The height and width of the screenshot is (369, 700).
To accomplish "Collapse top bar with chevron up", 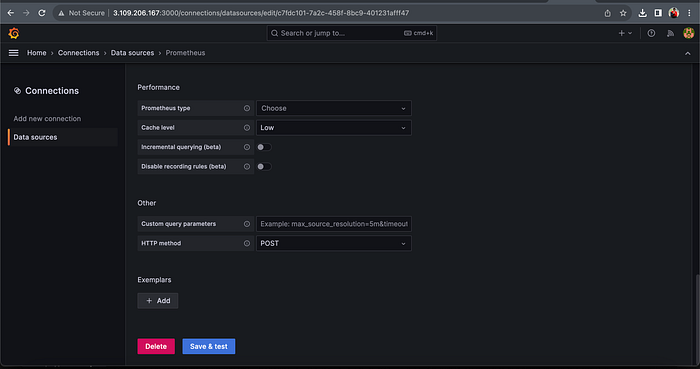I will [x=688, y=53].
